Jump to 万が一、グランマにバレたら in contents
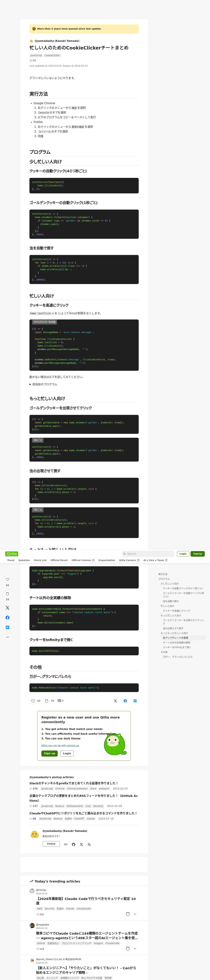Screen dimensions: 210x980 click(x=178, y=657)
